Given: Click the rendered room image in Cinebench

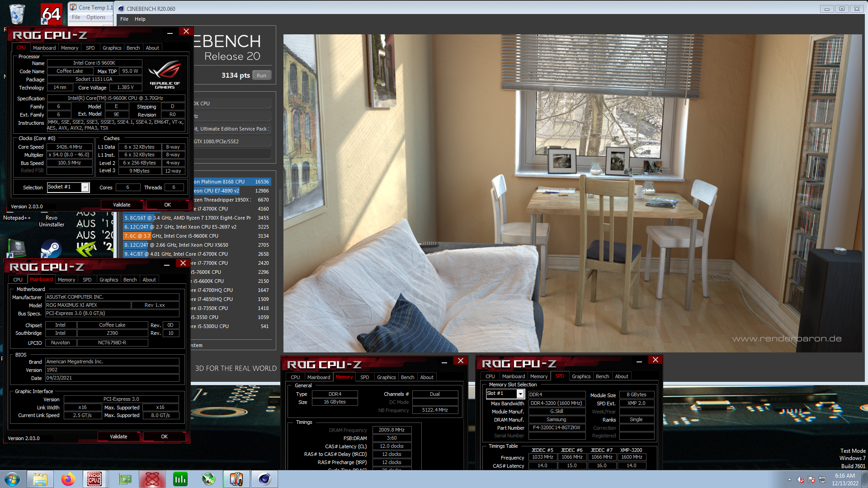Looking at the screenshot, I should click(572, 193).
